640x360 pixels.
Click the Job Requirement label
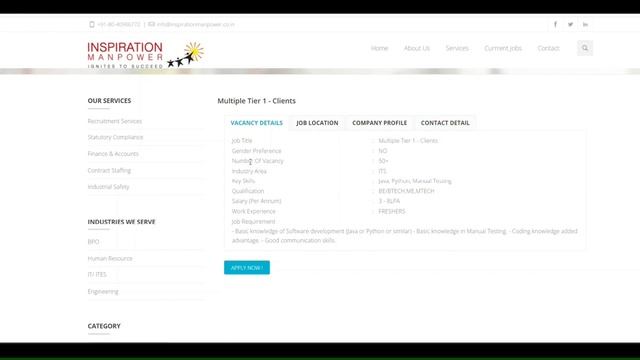(x=253, y=222)
